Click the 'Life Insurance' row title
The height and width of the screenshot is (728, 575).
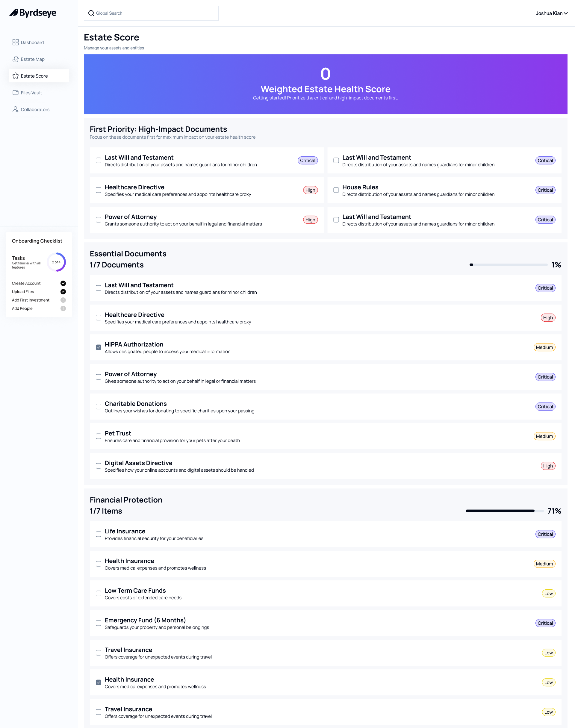pos(125,531)
